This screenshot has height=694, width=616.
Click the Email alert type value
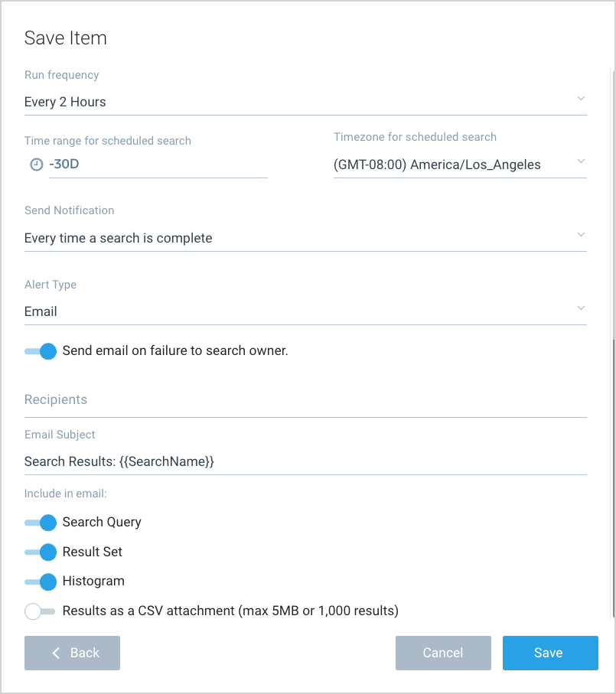point(41,311)
